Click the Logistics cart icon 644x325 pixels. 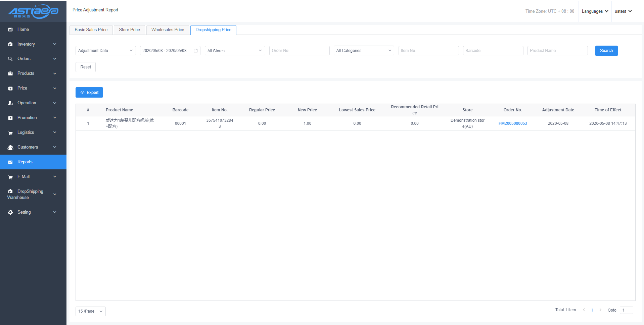(x=10, y=133)
